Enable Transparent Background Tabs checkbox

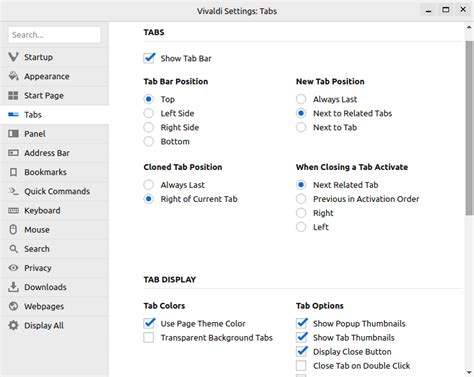click(149, 338)
